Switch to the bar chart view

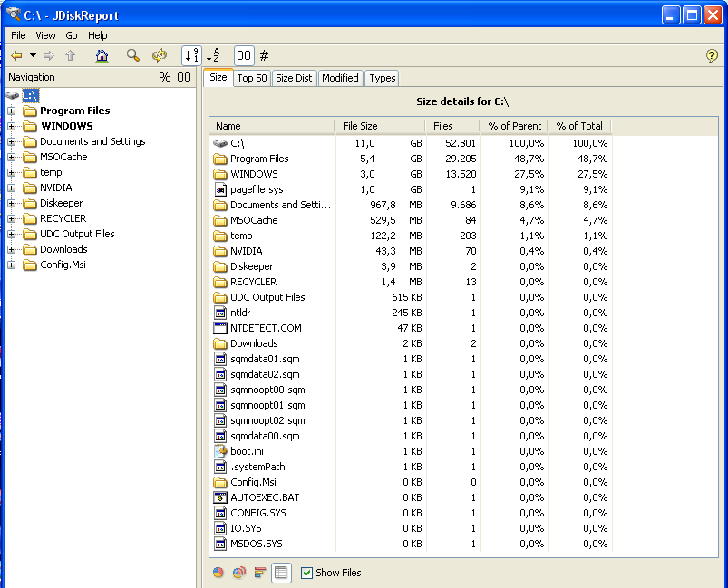[x=260, y=573]
